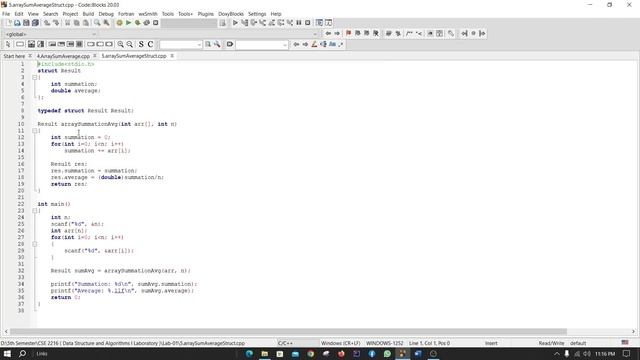
Task: Close the 5.arraySumAverageStruct.cpp tab
Action: [x=172, y=56]
